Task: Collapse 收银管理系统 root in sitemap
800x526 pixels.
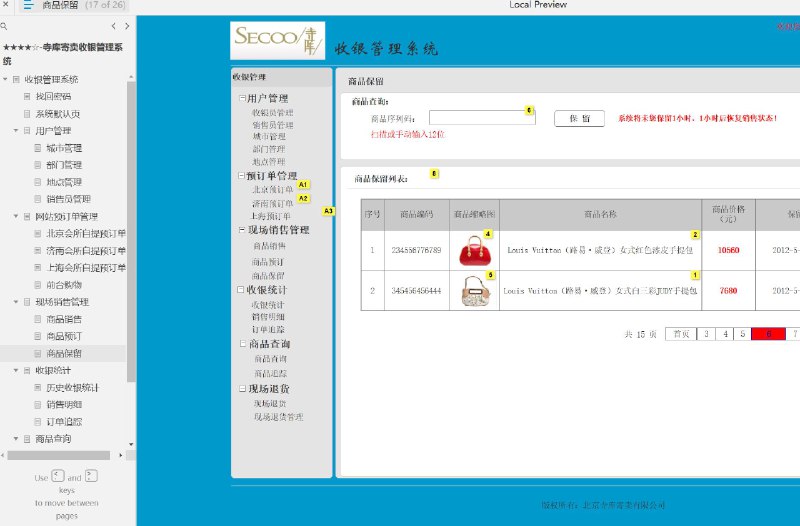Action: click(5, 79)
